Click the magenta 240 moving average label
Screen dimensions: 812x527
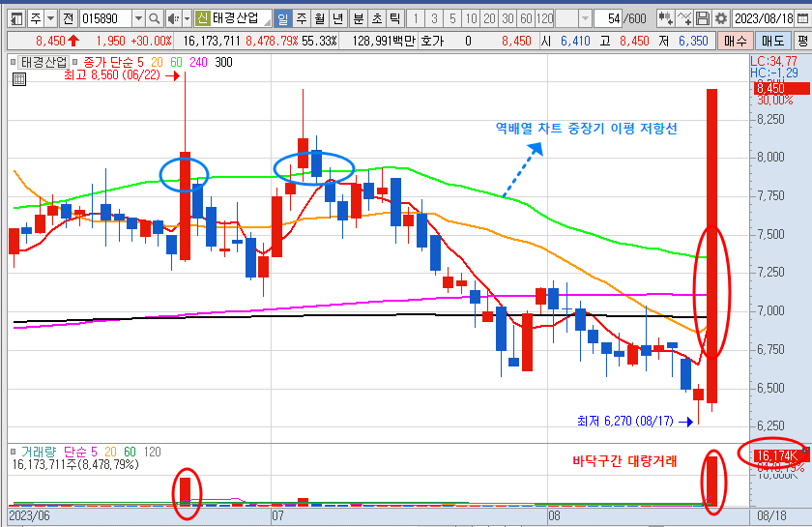tap(198, 62)
